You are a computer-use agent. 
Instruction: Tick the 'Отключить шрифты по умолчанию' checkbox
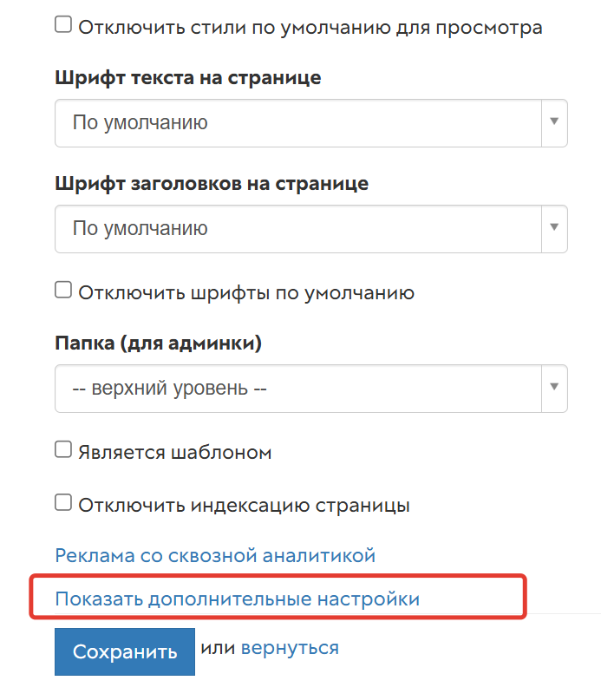tap(63, 291)
